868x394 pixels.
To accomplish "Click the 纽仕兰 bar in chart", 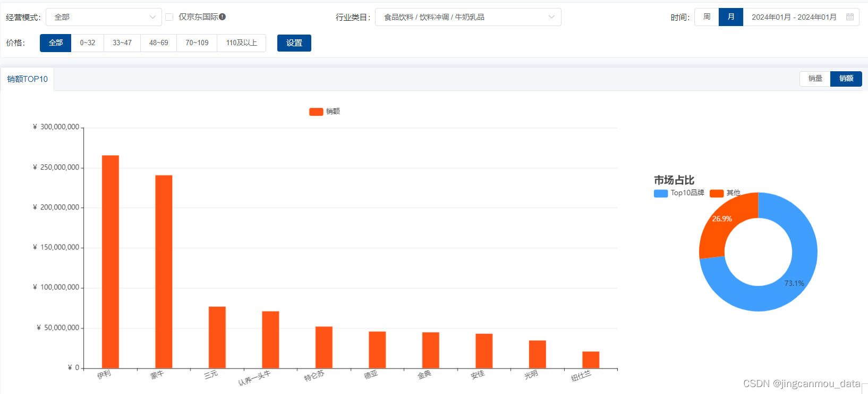I will [x=591, y=360].
